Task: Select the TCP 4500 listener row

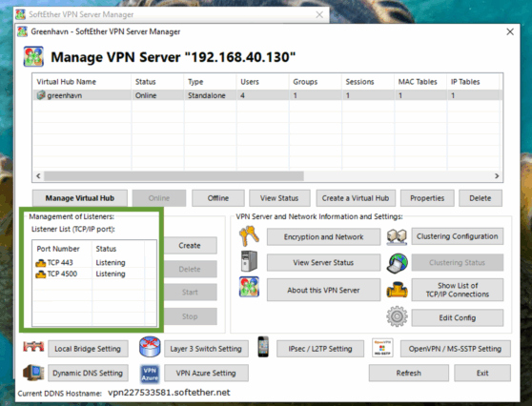Action: pos(94,274)
